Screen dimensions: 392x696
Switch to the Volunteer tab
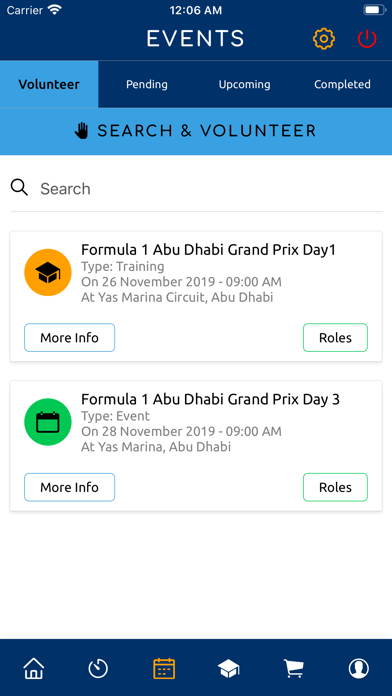[49, 84]
